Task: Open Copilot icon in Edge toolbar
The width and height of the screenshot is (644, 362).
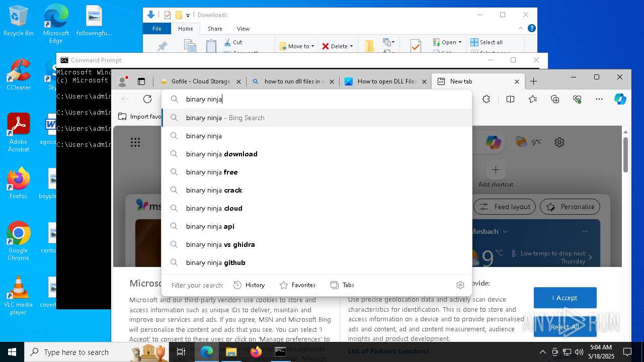Action: 620,99
